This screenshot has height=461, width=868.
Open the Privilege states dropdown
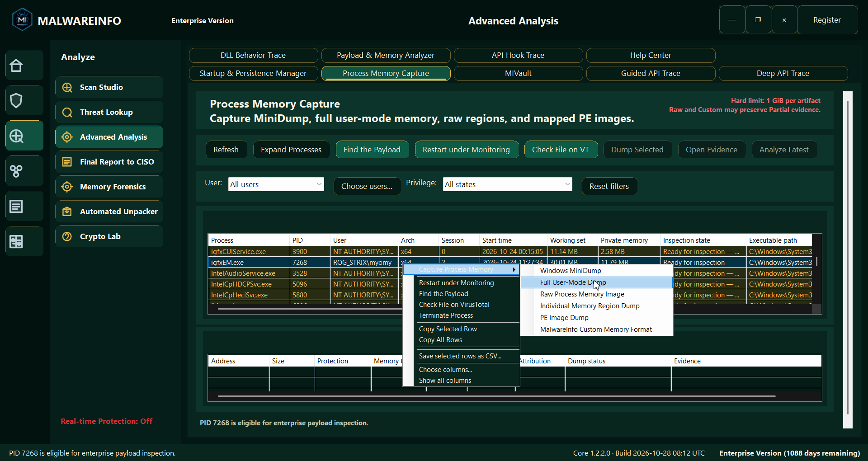point(508,184)
